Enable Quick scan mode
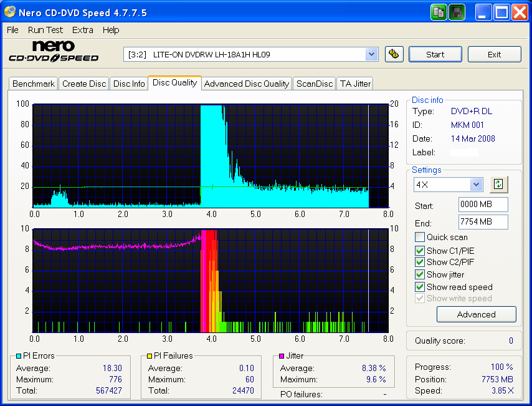This screenshot has width=532, height=406. [x=420, y=237]
